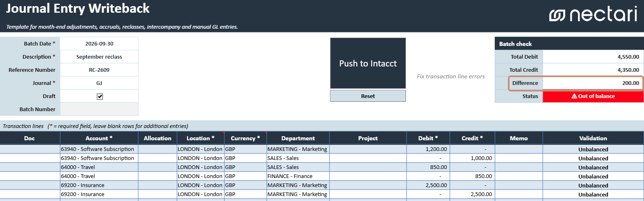Select the Difference value cell 200.00
This screenshot has height=201, width=644.
593,83
